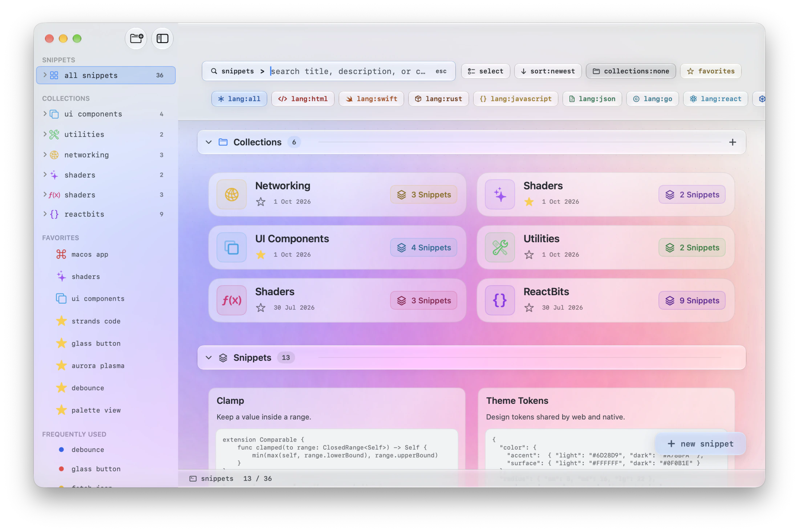Click the curly braces icon on ReactBits card
799x532 pixels.
[500, 301]
